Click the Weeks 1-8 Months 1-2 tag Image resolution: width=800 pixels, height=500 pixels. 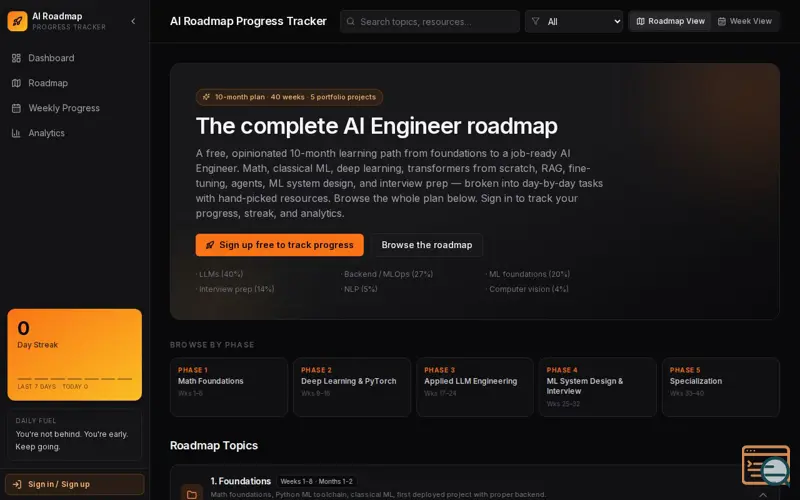point(316,482)
